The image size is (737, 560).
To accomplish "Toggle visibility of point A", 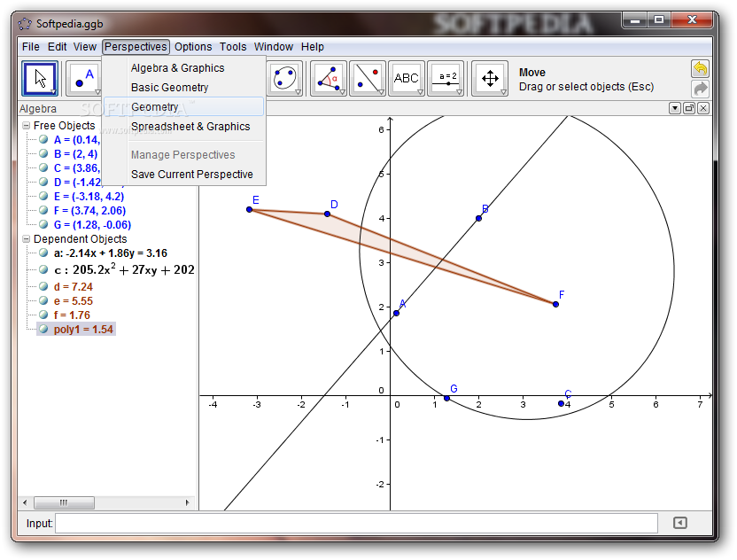I will (x=43, y=139).
